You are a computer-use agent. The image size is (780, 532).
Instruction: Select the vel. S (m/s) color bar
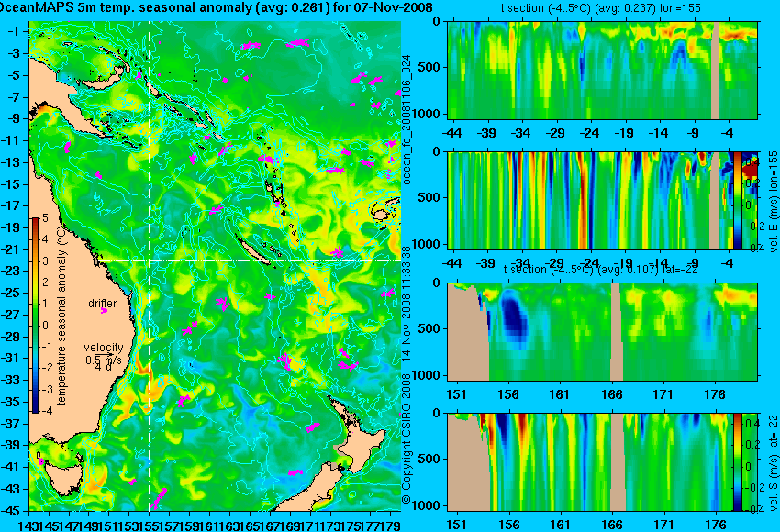coord(737,462)
